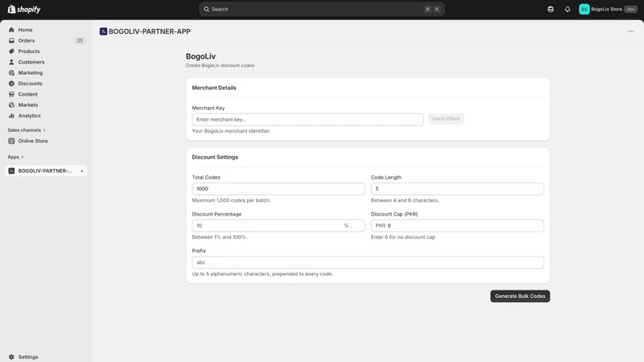Select BOGOLIV-PARTNER app in sidebar
The height and width of the screenshot is (362, 644).
46,171
